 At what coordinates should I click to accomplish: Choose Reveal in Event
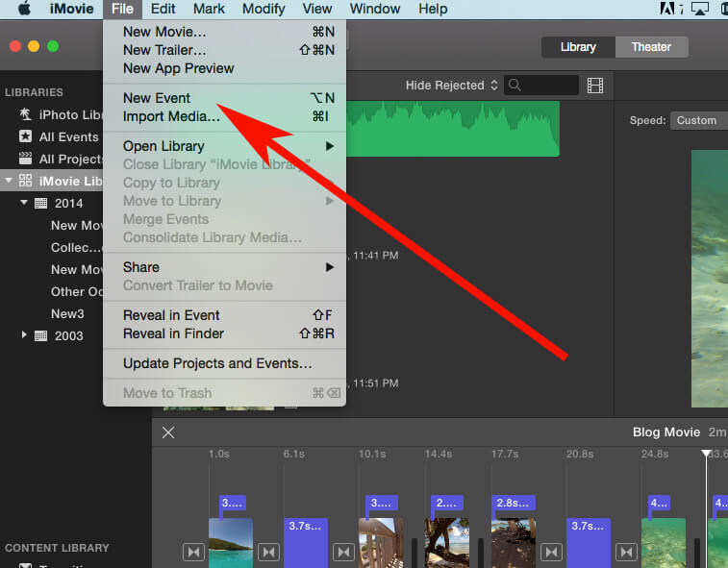tap(225, 315)
